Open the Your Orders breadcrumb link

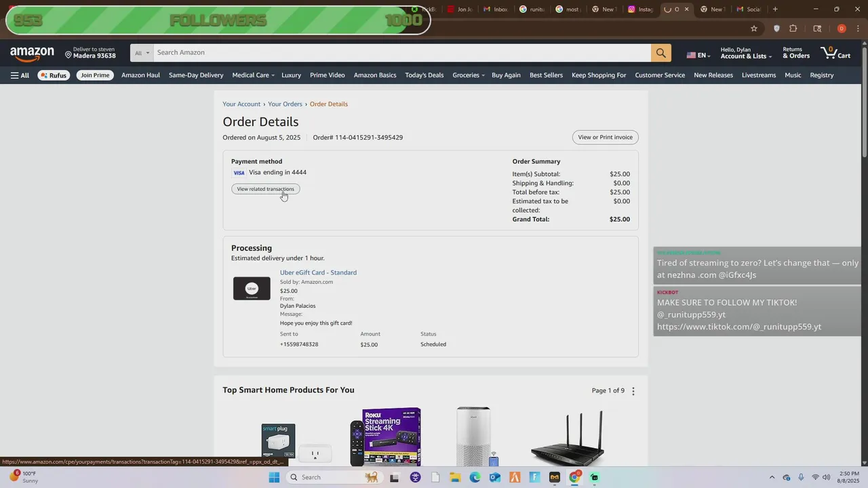(x=285, y=104)
